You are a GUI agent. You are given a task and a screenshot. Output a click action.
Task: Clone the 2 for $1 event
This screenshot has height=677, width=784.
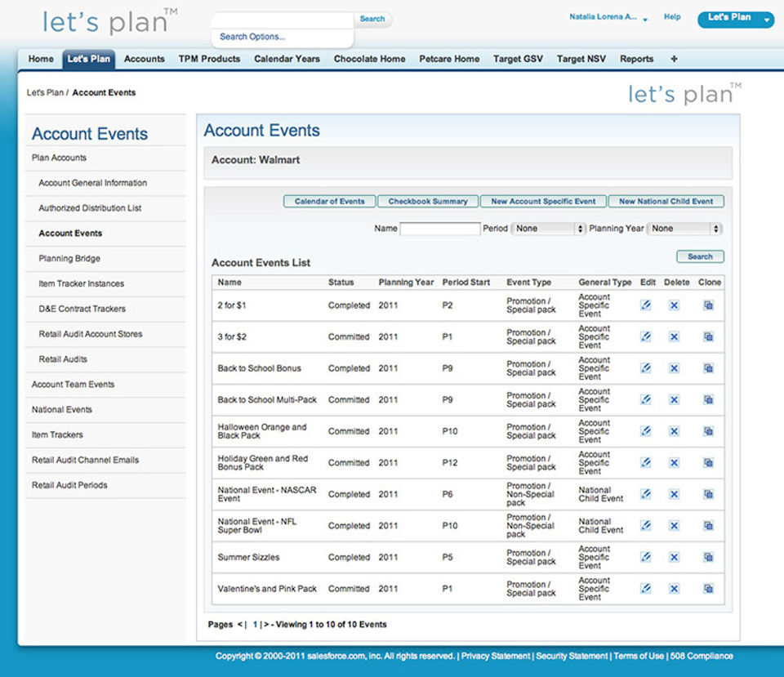(709, 305)
